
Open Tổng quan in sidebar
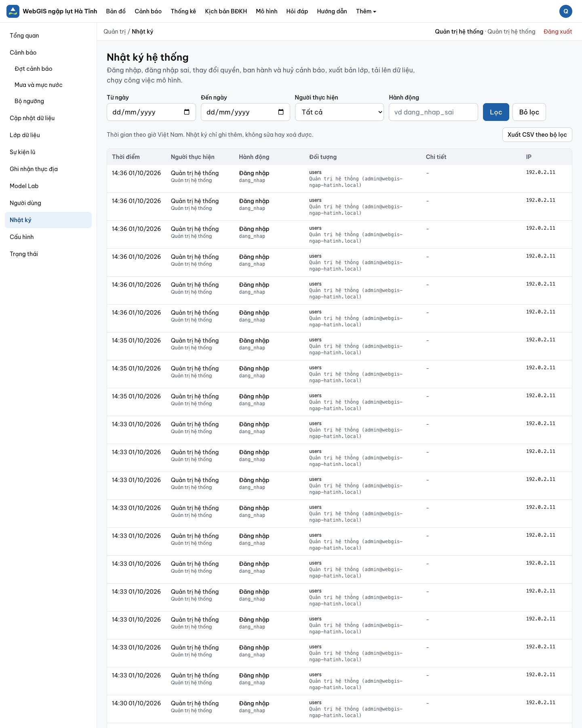(x=48, y=36)
